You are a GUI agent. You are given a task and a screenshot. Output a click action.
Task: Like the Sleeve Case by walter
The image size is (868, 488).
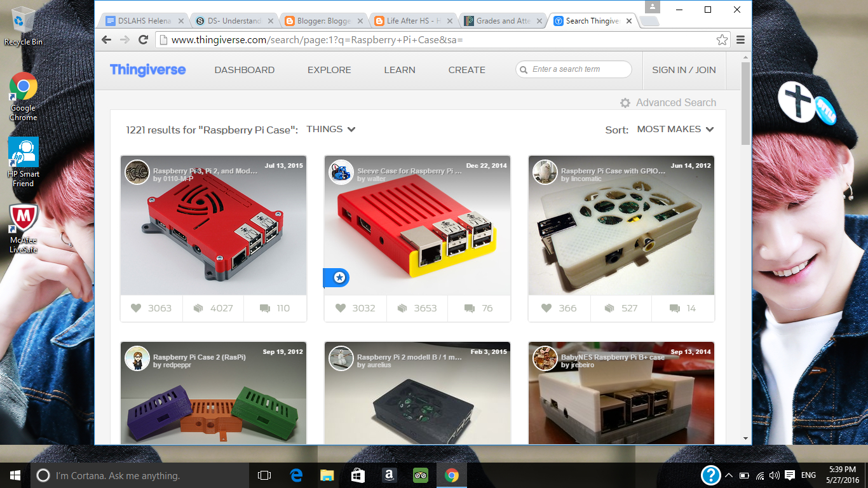[x=340, y=308]
